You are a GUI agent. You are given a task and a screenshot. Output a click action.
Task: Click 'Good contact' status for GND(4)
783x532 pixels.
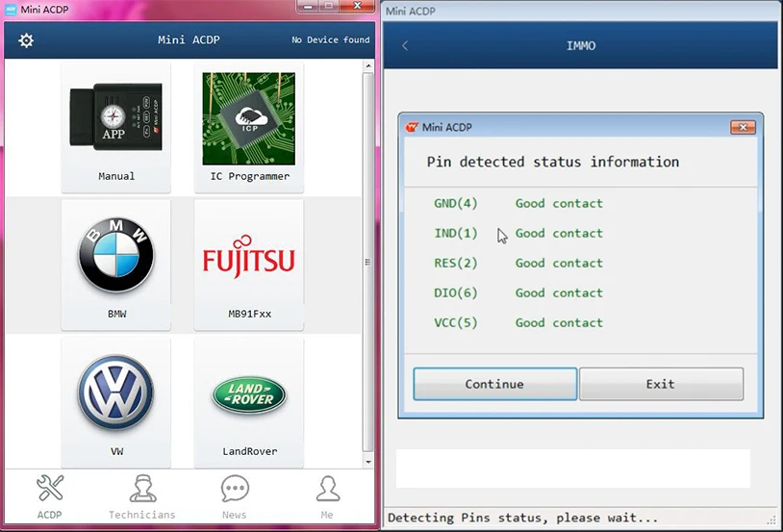559,203
